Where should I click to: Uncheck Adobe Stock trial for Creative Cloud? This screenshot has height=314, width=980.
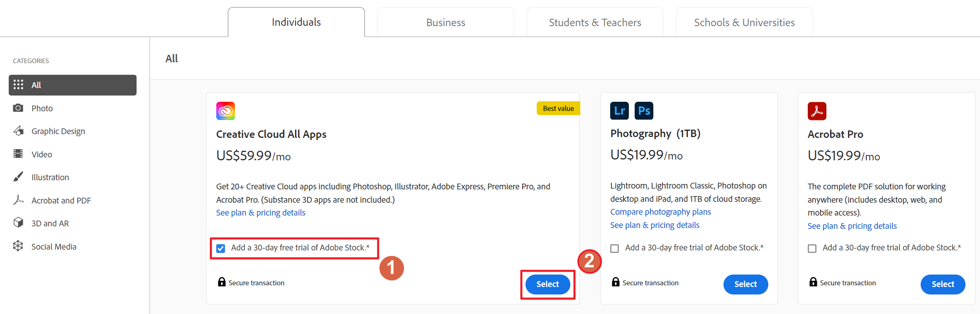(221, 248)
